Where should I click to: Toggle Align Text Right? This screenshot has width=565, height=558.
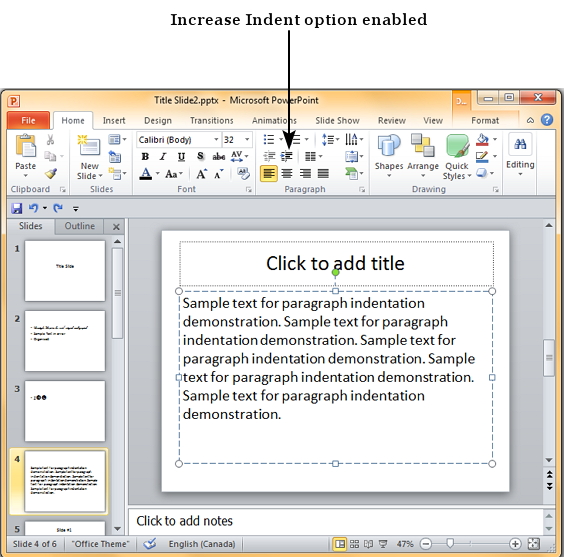[305, 174]
